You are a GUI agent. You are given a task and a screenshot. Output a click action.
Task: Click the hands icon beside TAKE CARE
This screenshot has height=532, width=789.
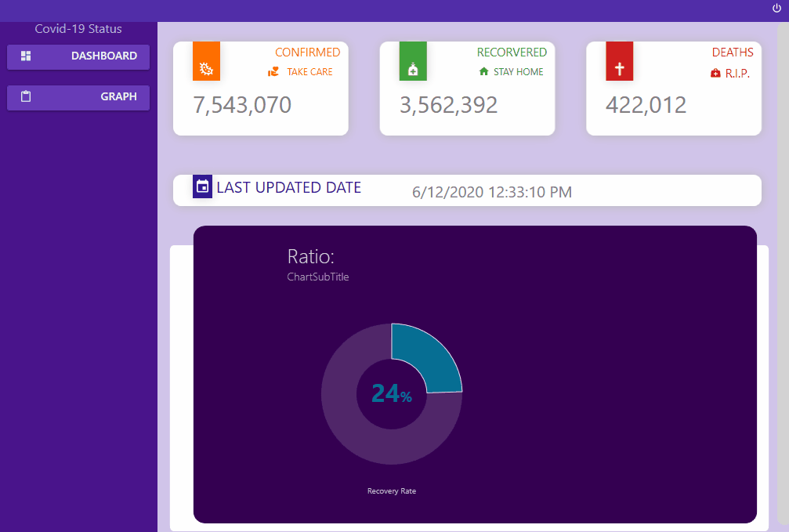(274, 71)
